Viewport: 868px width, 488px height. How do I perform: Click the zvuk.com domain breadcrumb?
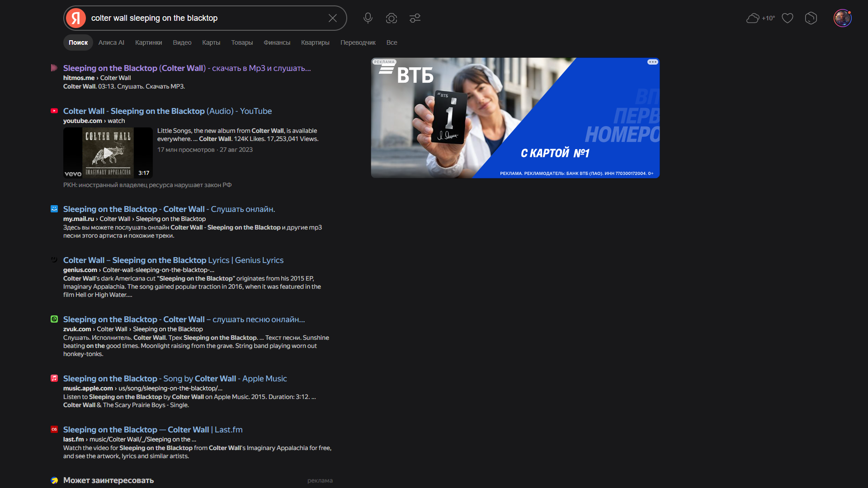coord(77,329)
